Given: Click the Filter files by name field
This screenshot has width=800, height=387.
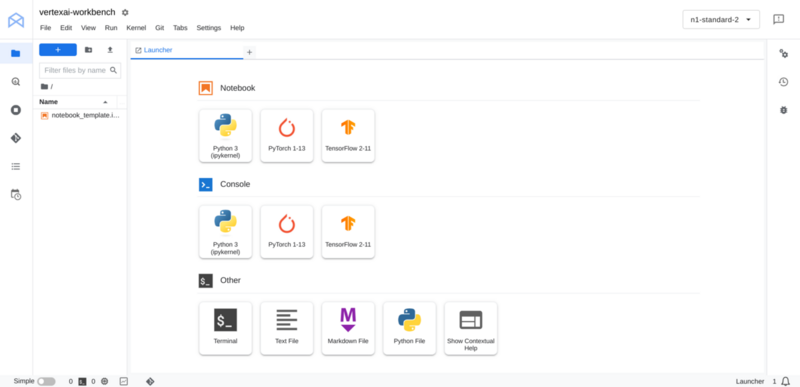Looking at the screenshot, I should click(x=80, y=70).
